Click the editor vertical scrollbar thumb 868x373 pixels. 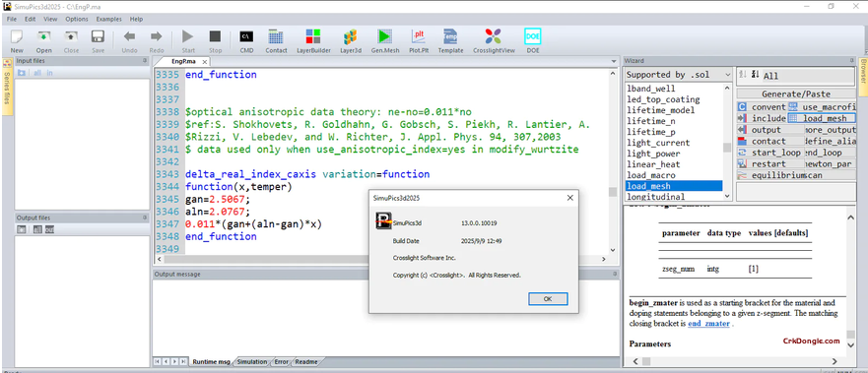[x=613, y=192]
